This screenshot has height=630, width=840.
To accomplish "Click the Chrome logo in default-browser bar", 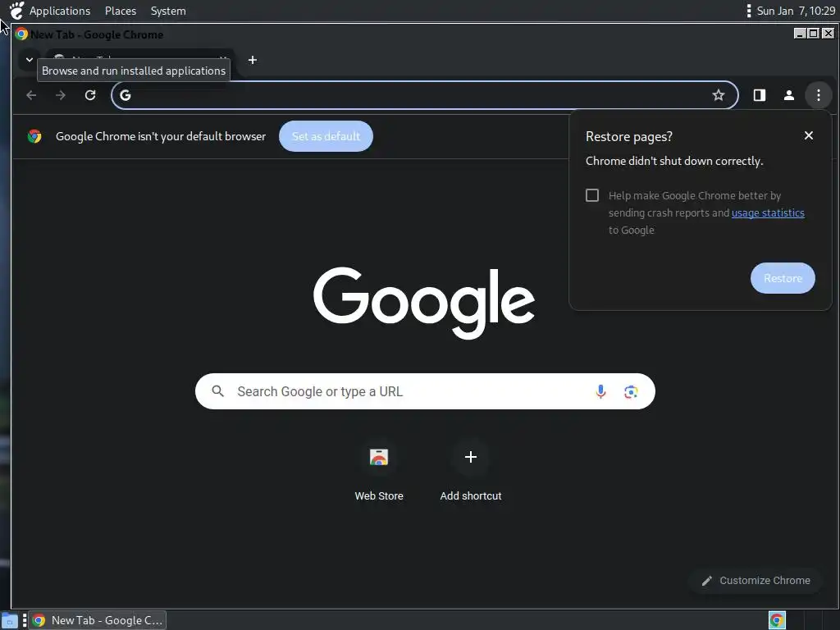I will click(34, 136).
